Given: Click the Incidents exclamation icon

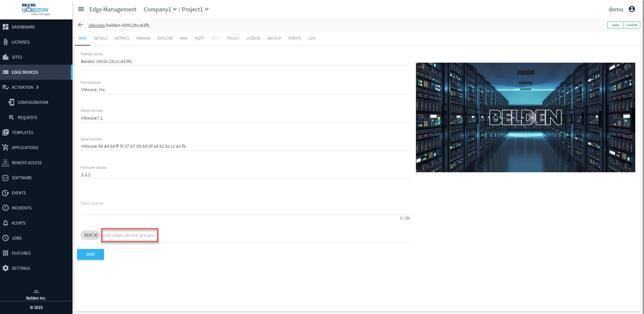Looking at the screenshot, I should tap(5, 208).
